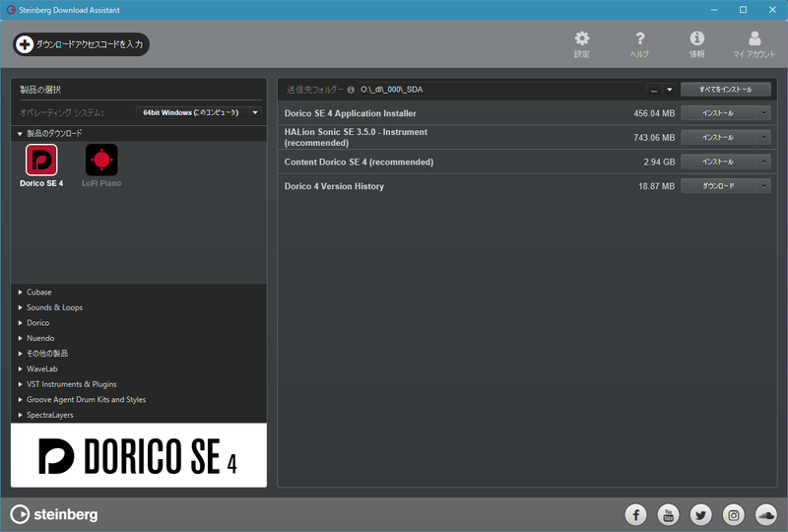Install HALion Sonic SE 3.5.0 Instrument
Screen dimensions: 788x532
pyautogui.click(x=718, y=137)
